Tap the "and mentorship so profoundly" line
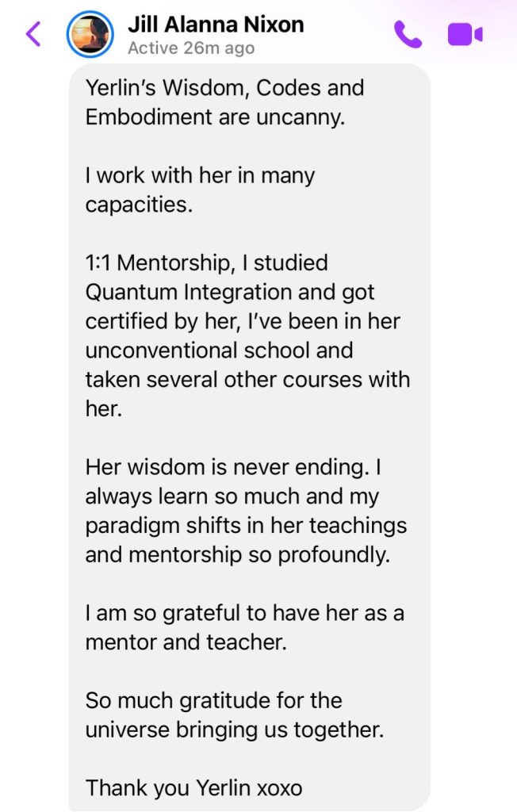Image resolution: width=517 pixels, height=812 pixels. 238,554
